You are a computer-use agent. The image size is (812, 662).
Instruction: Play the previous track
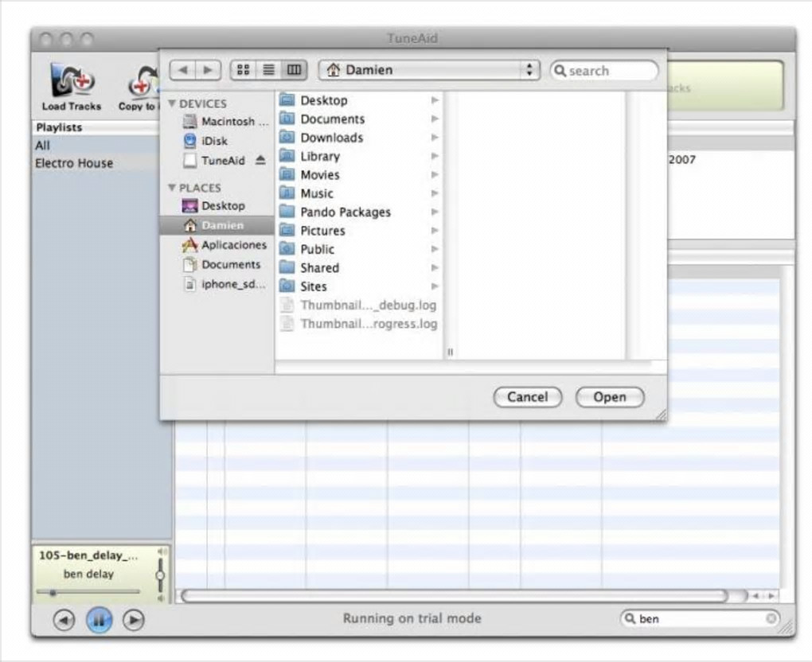pyautogui.click(x=64, y=620)
